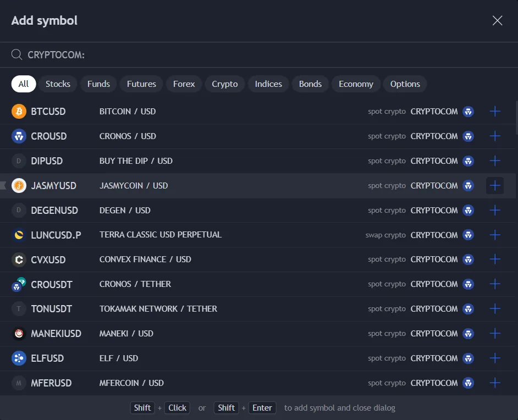Open the Futures filter tab
This screenshot has height=420, width=518.
pyautogui.click(x=141, y=84)
